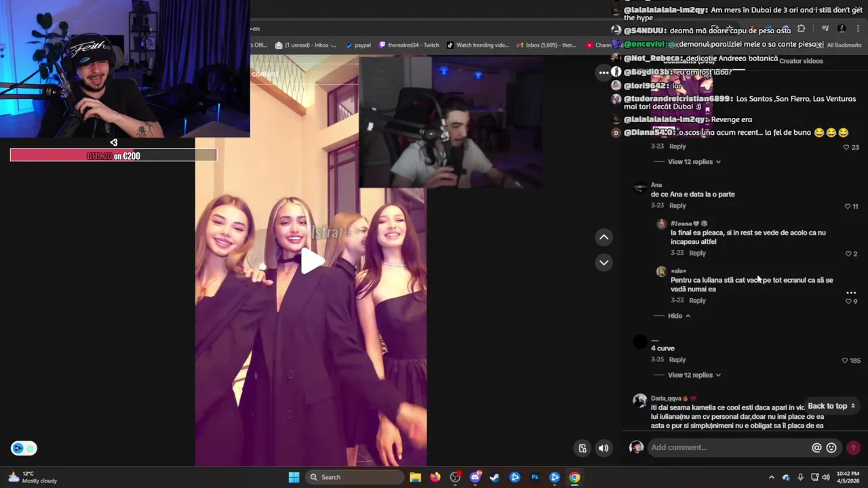The height and width of the screenshot is (488, 868).
Task: Open the three-dot more options beside video
Action: coord(604,73)
